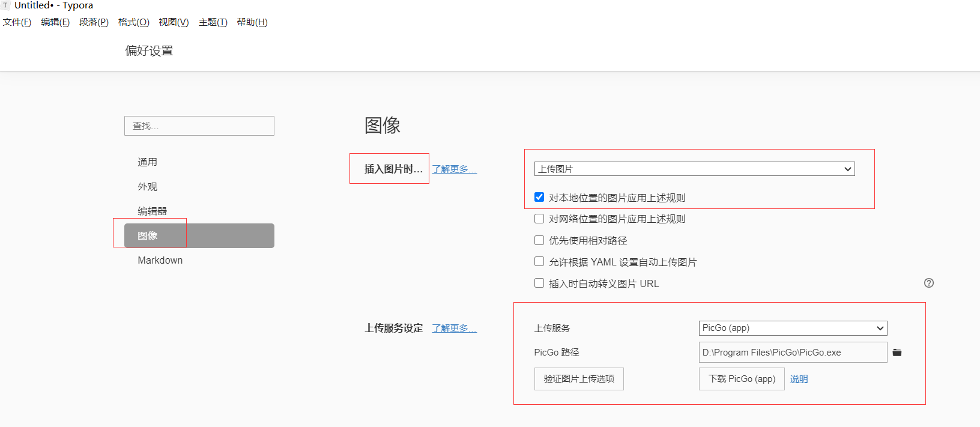Screen dimensions: 980x427
Task: Open the 主题(T) menu
Action: point(213,22)
